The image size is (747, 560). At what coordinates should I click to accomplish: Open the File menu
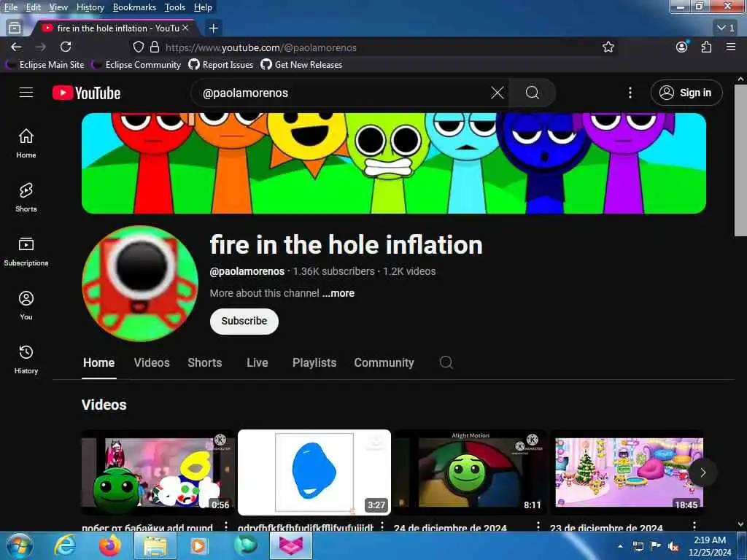coord(10,7)
